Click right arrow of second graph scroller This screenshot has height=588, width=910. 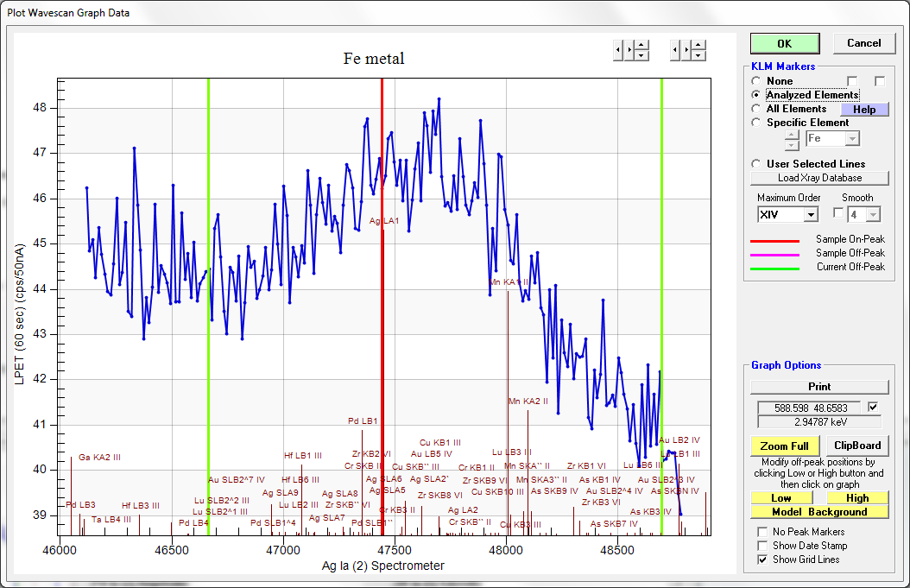(686, 51)
